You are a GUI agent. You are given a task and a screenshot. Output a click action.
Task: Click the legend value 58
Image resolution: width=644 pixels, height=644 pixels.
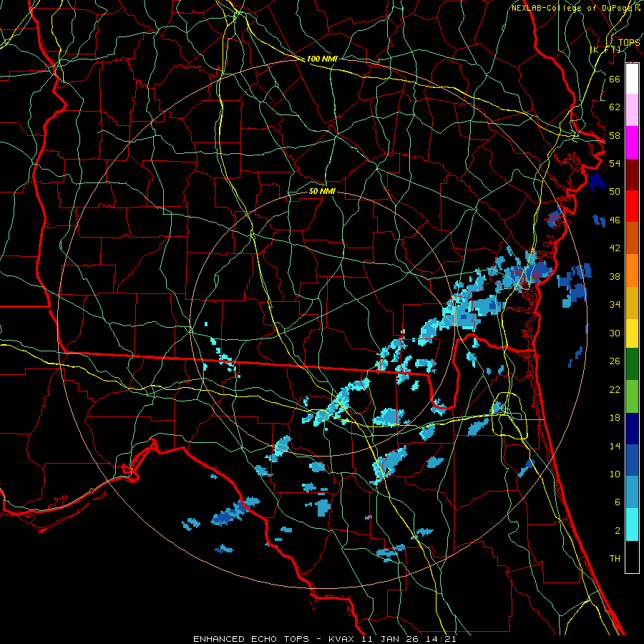click(x=615, y=135)
